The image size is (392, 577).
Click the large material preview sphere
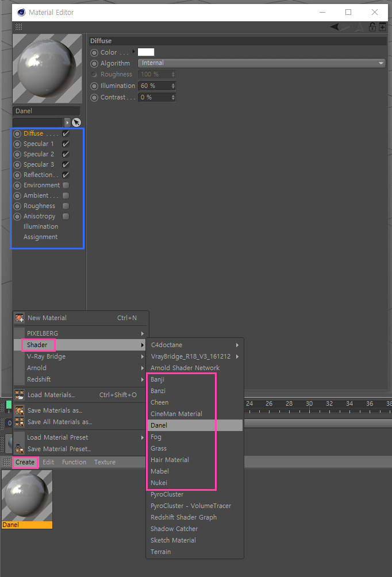coord(47,68)
